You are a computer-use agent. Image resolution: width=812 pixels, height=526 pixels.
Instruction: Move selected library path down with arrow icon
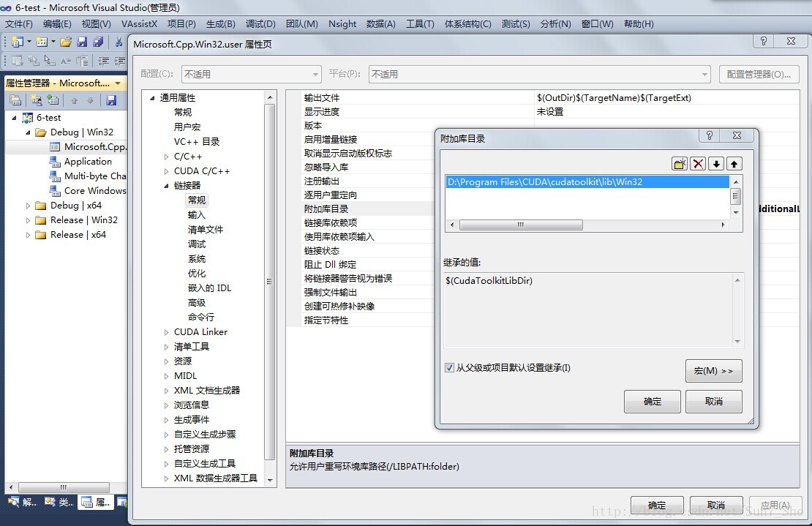pos(716,164)
